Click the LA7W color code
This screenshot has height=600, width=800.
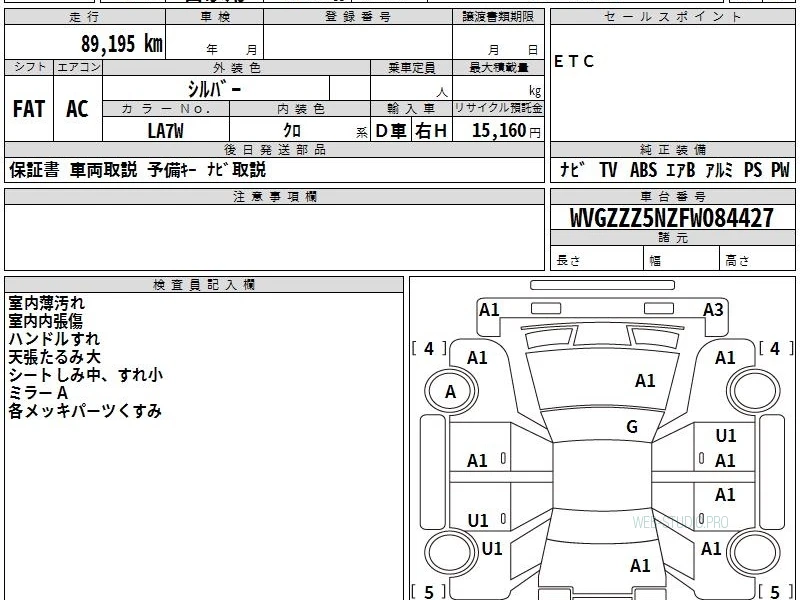pos(165,131)
